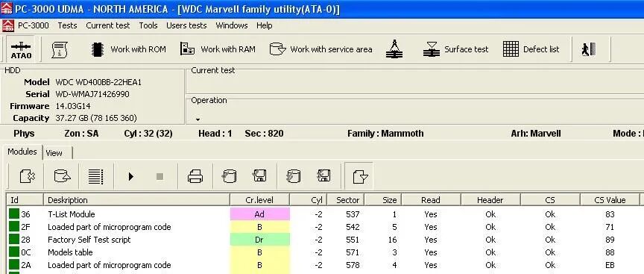
Task: Click the green Dr criticality cell
Action: pyautogui.click(x=259, y=240)
